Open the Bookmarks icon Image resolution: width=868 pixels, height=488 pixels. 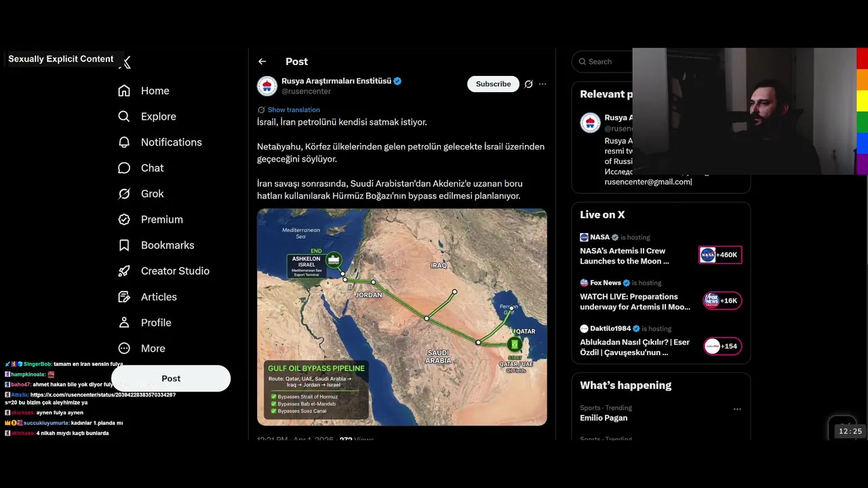click(124, 245)
